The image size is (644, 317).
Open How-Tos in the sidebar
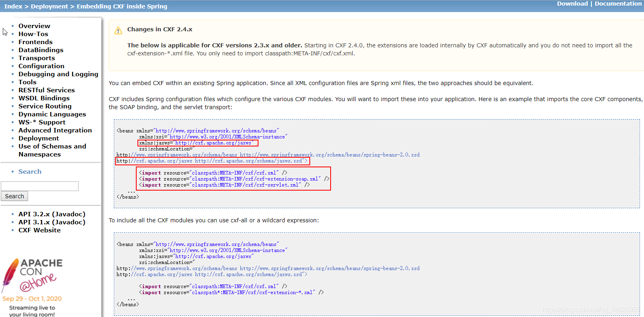tap(33, 34)
